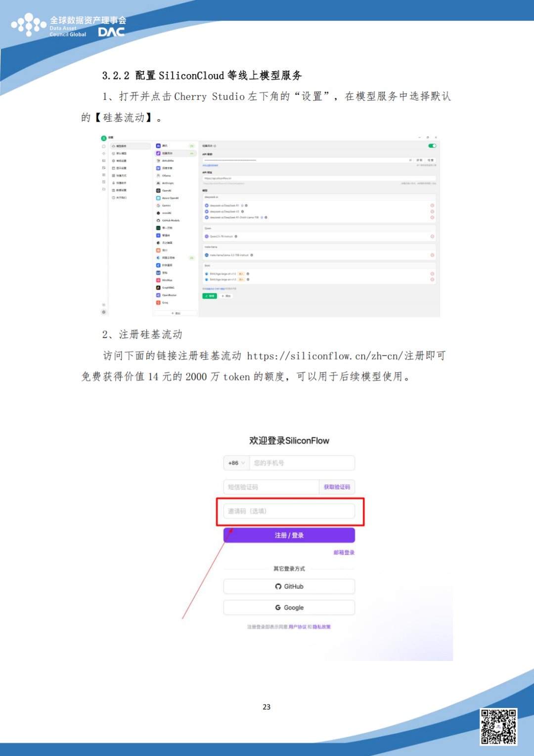The image size is (534, 756).
Task: Open 显示设置 in settings menu
Action: [x=131, y=168]
